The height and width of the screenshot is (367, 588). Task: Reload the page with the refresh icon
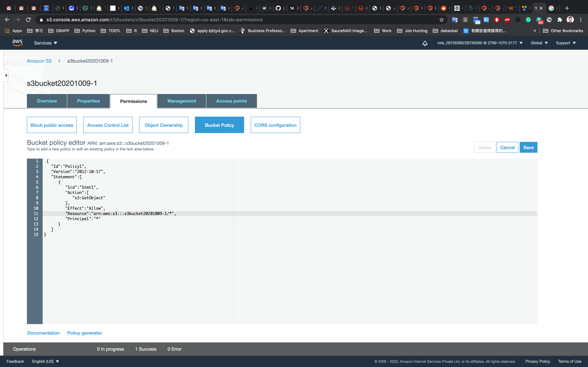pyautogui.click(x=28, y=20)
